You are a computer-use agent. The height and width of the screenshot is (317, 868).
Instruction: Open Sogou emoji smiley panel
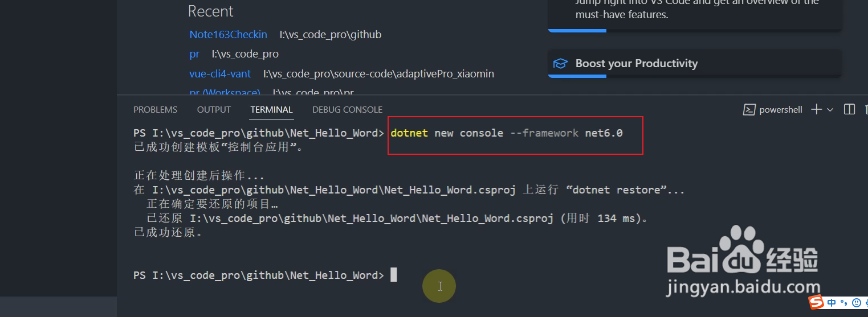[856, 303]
